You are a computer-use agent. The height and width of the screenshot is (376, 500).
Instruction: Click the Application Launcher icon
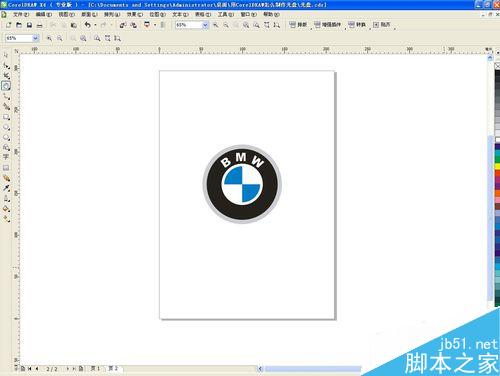coord(147,25)
